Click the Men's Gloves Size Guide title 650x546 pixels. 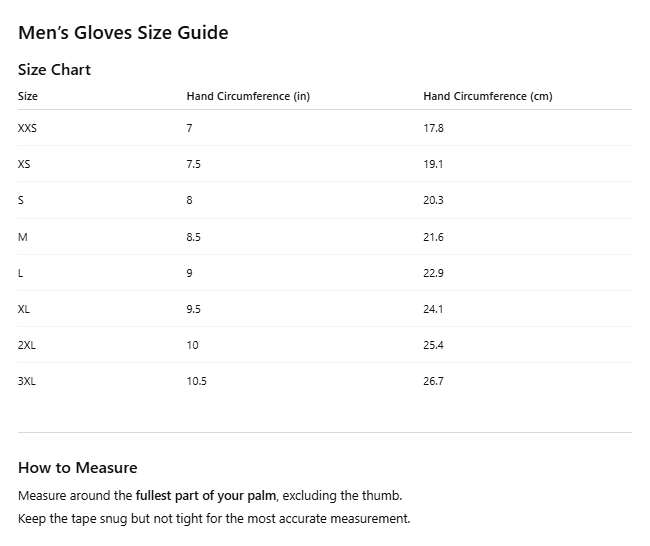click(x=123, y=33)
